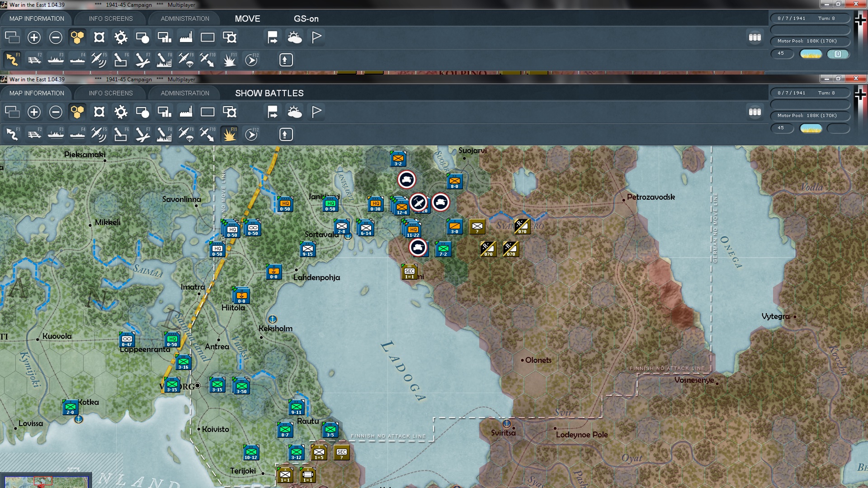Select F9 air transport mode in MOVE window
Viewport: 868px width, 488px height.
point(186,60)
